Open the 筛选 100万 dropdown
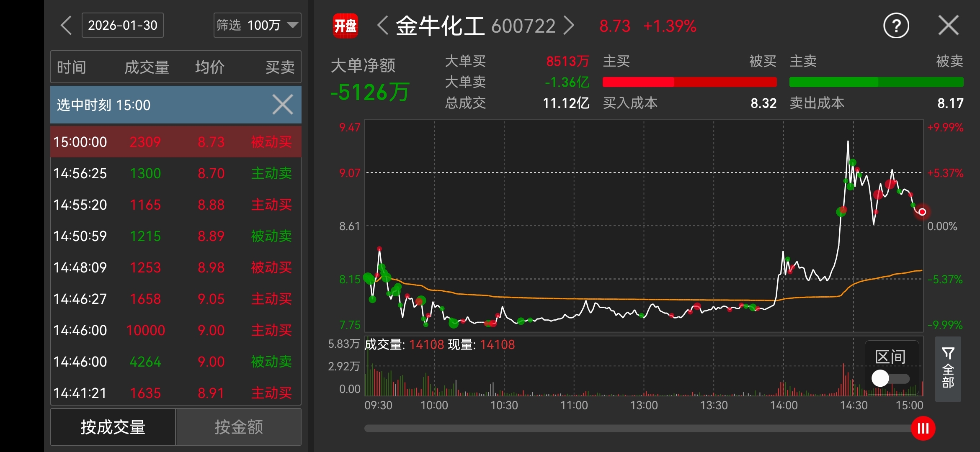This screenshot has width=980, height=452. pos(257,25)
